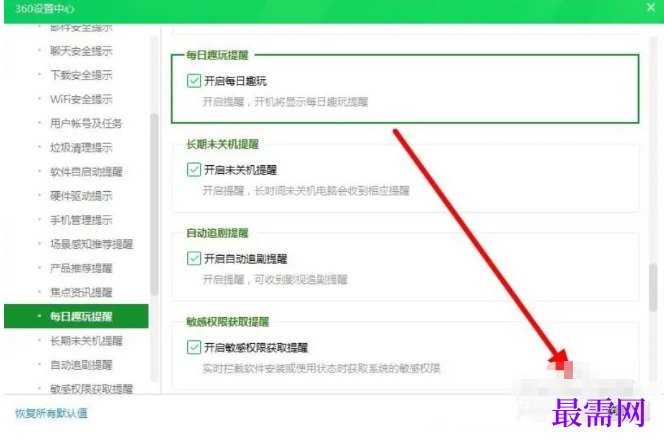Uncheck 开启每日趣玩 checkbox
Image resolution: width=664 pixels, height=444 pixels.
(194, 81)
